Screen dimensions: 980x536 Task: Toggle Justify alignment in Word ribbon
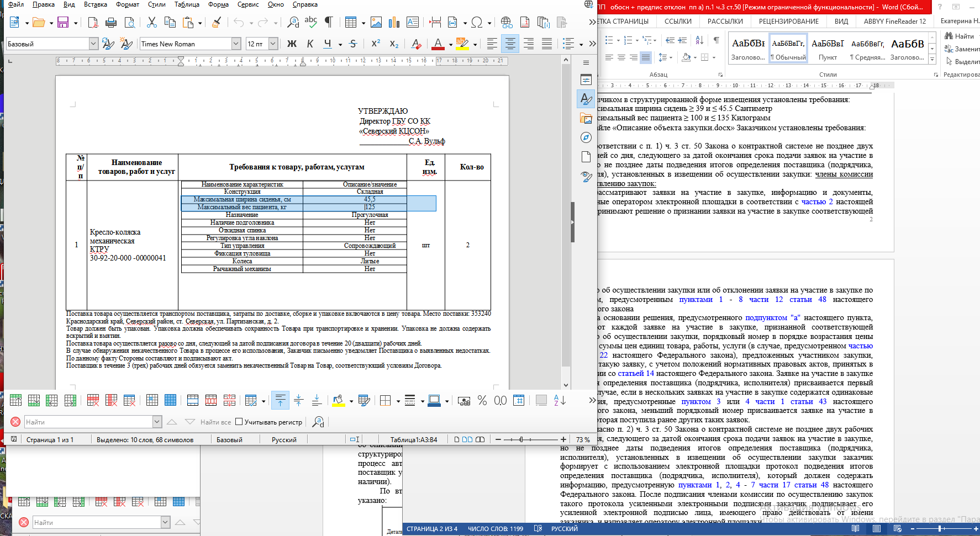646,57
